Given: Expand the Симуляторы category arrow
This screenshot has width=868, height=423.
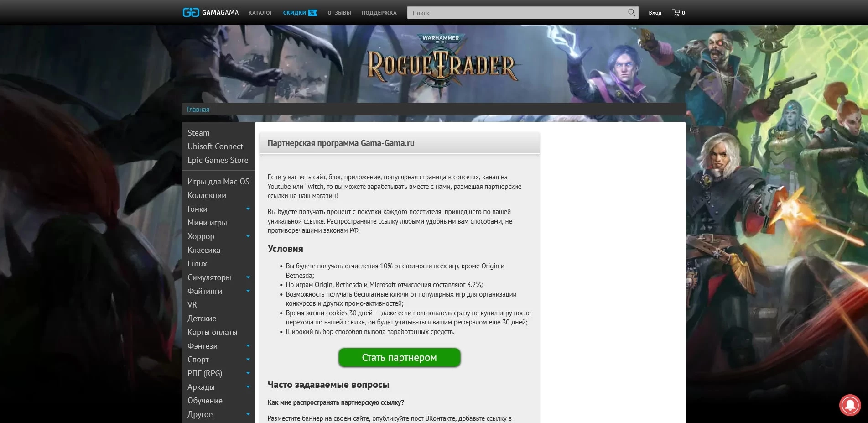Looking at the screenshot, I should [x=248, y=277].
